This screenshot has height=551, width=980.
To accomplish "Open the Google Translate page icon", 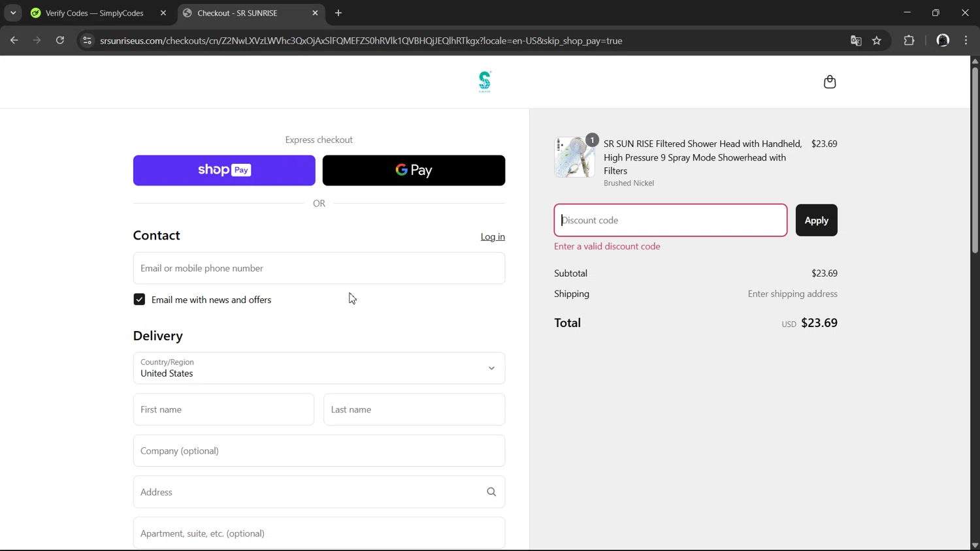I will (856, 40).
